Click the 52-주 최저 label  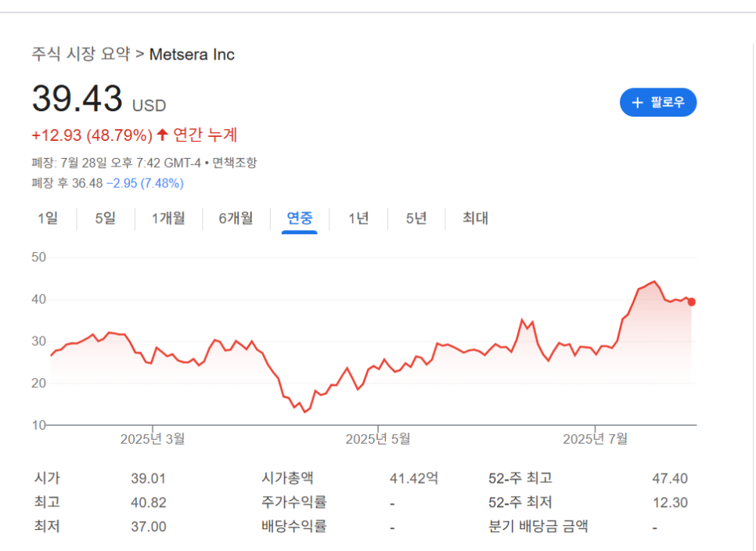point(520,502)
